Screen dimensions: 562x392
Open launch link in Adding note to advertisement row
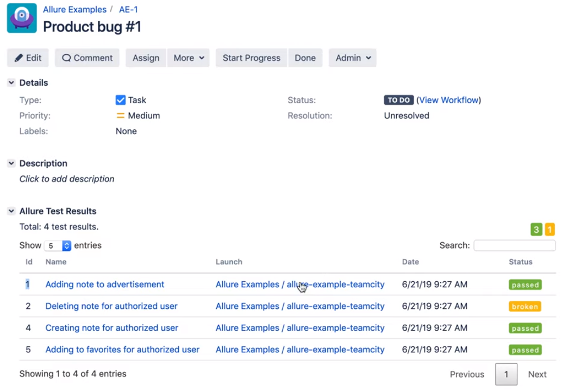click(300, 284)
